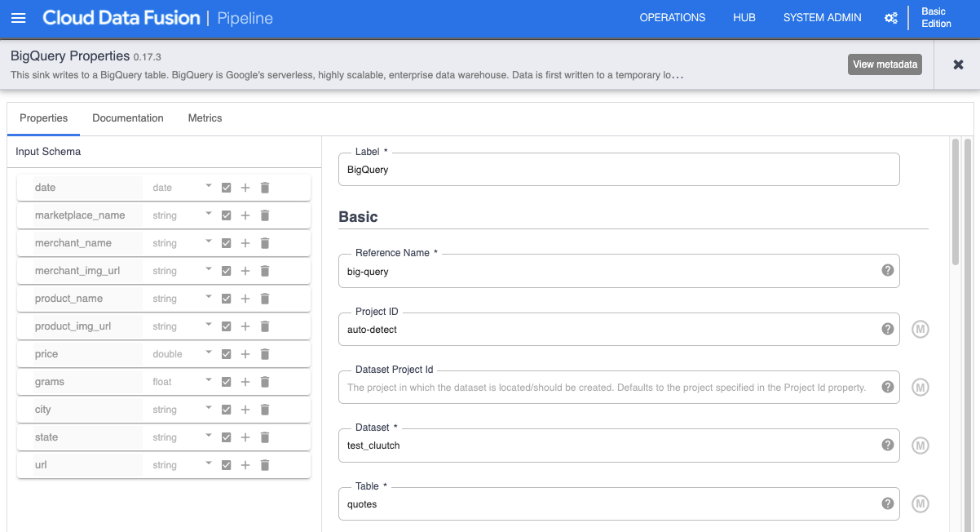Show help for Project ID field
This screenshot has width=980, height=532.
click(x=888, y=329)
